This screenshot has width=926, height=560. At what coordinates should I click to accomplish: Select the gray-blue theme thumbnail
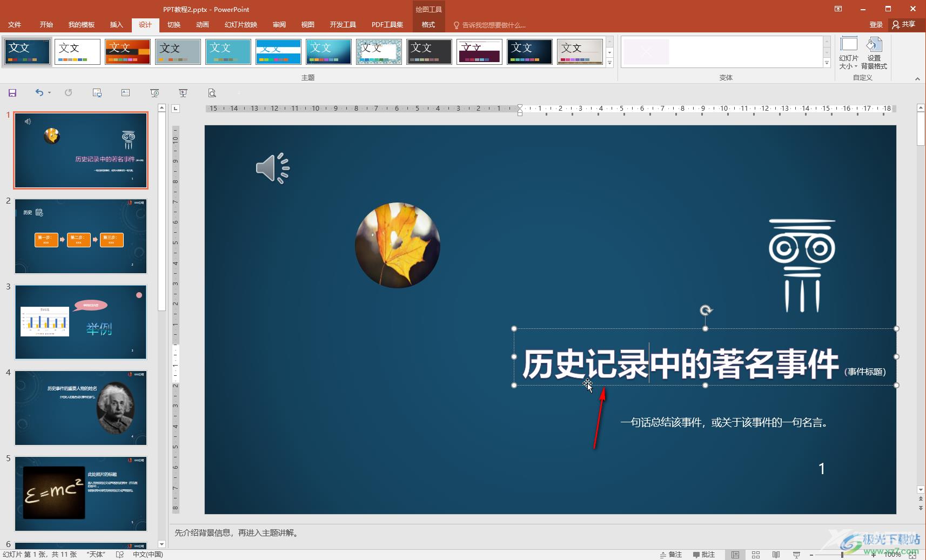pyautogui.click(x=178, y=52)
